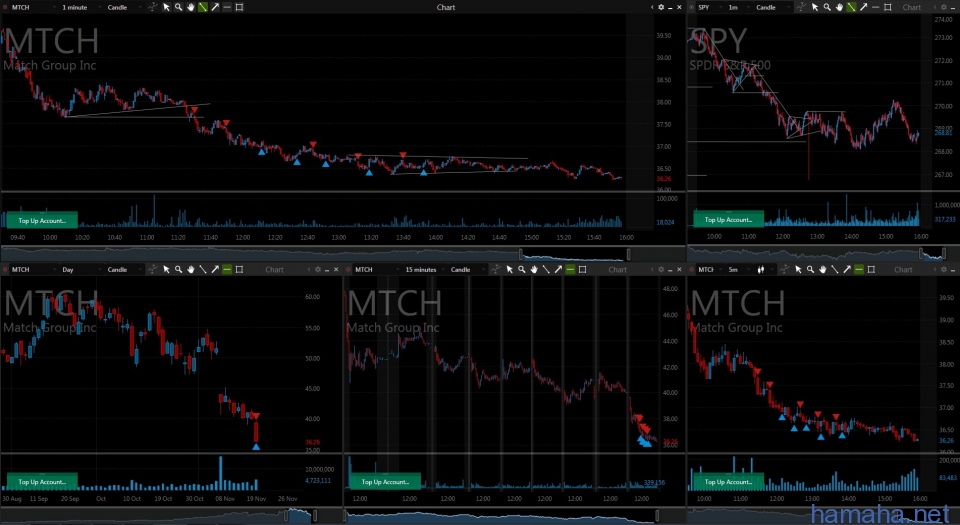Screen dimensions: 960x525
Task: Activate the zoom magnifier in the SPY chart
Action: [x=827, y=7]
